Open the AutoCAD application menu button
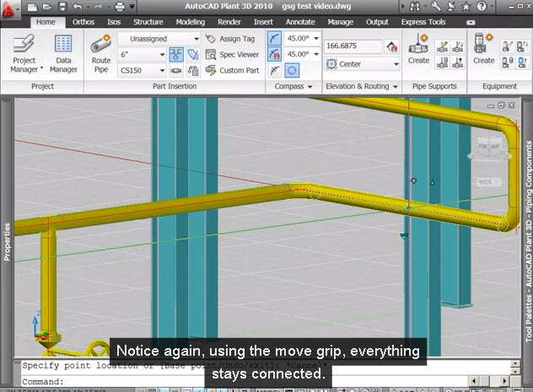Viewport: 533px width, 392px height. [x=9, y=9]
